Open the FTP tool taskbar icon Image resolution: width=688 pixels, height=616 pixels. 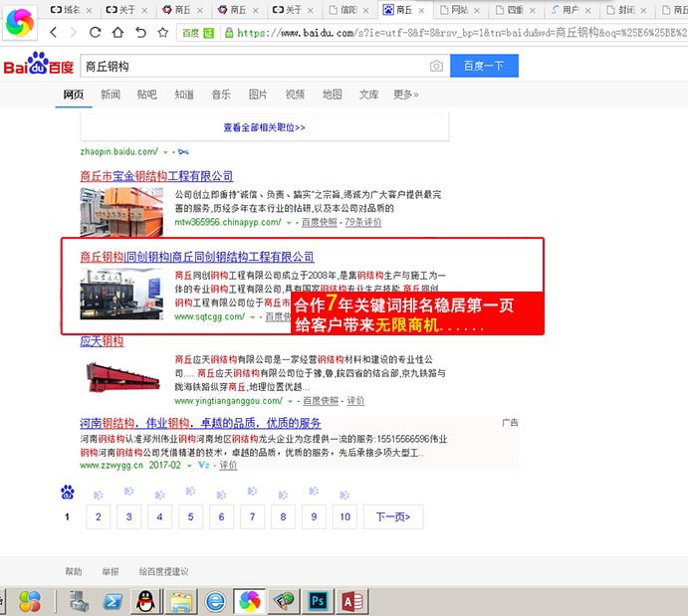tap(284, 601)
